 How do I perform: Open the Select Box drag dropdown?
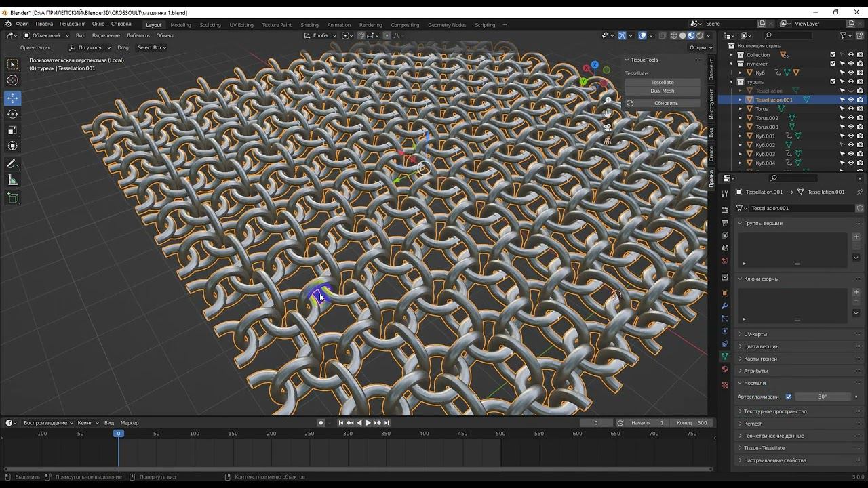coord(151,47)
